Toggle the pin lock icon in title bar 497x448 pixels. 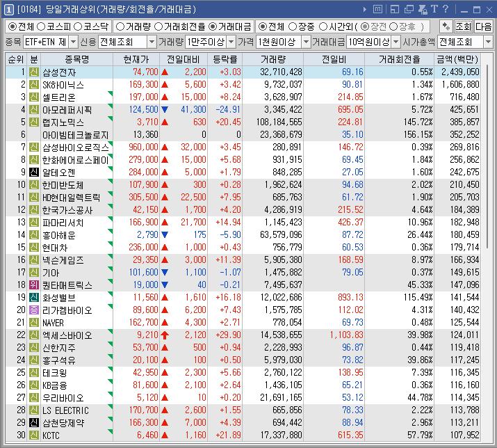[x=423, y=9]
